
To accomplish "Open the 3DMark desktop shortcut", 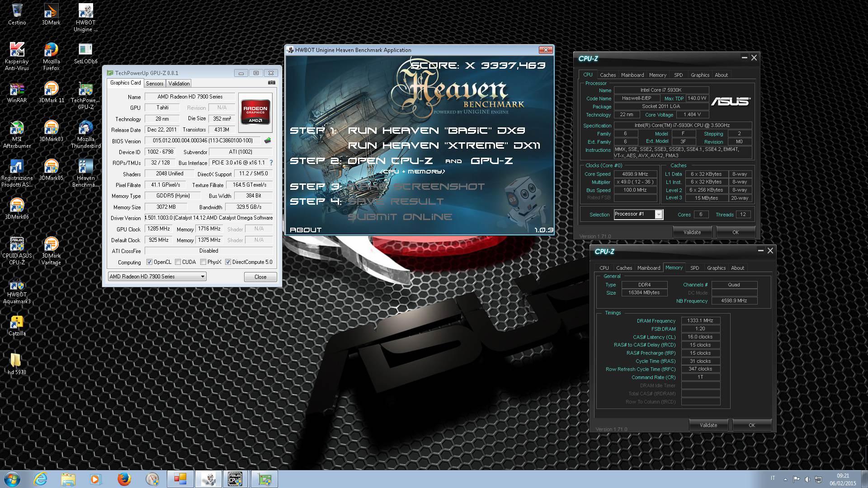I will coord(51,14).
